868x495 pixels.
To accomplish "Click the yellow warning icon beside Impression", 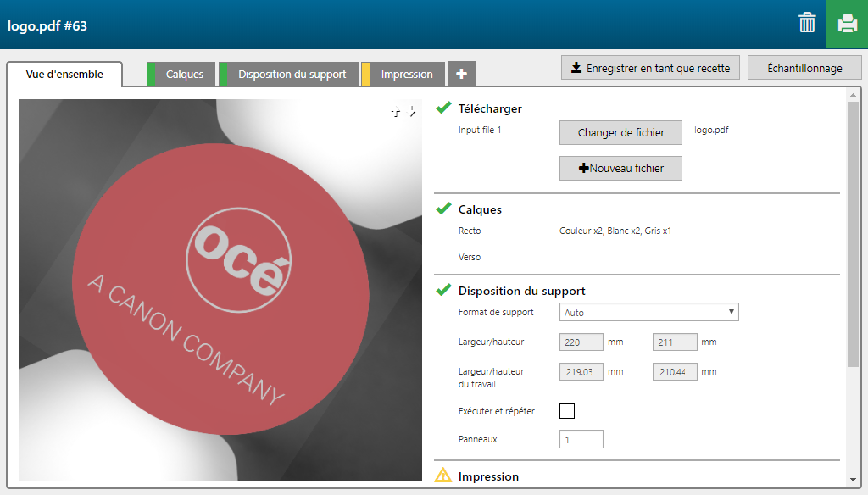I will (x=442, y=476).
